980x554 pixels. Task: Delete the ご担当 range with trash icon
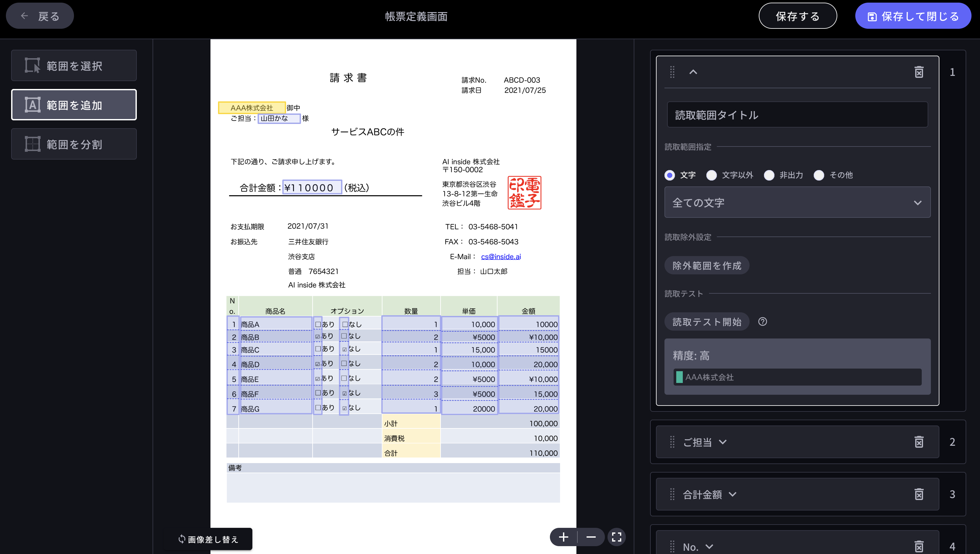[919, 442]
